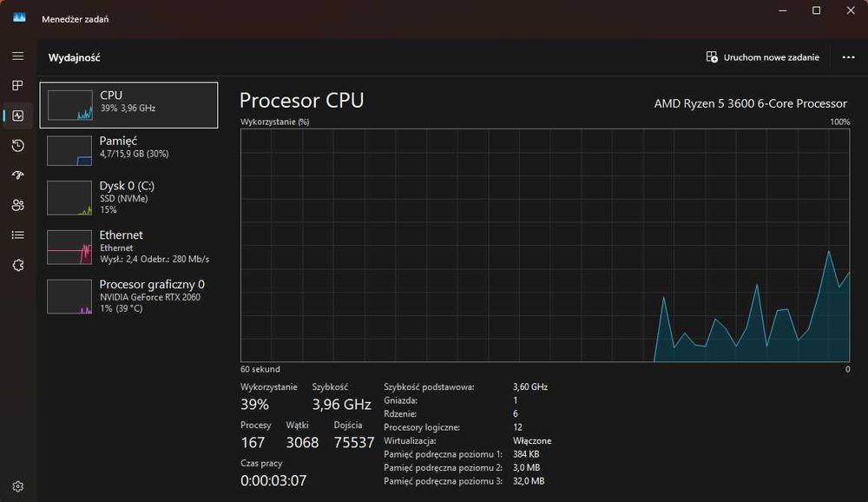Open the Users page icon
Viewport: 868px width, 502px height.
click(x=17, y=205)
